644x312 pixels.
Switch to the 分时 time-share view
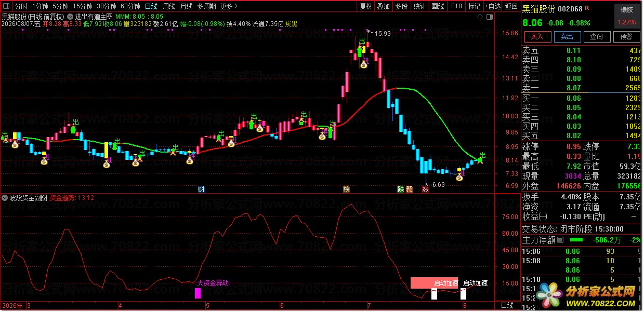(x=21, y=6)
